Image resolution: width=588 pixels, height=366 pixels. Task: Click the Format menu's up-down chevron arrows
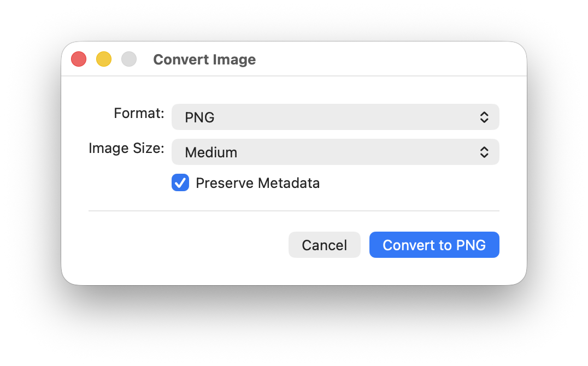coord(484,117)
